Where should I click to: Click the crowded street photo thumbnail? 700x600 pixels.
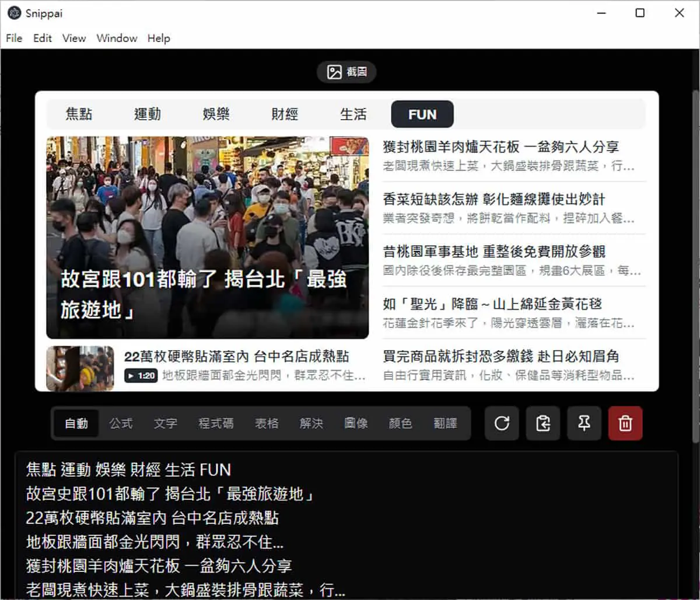[208, 238]
